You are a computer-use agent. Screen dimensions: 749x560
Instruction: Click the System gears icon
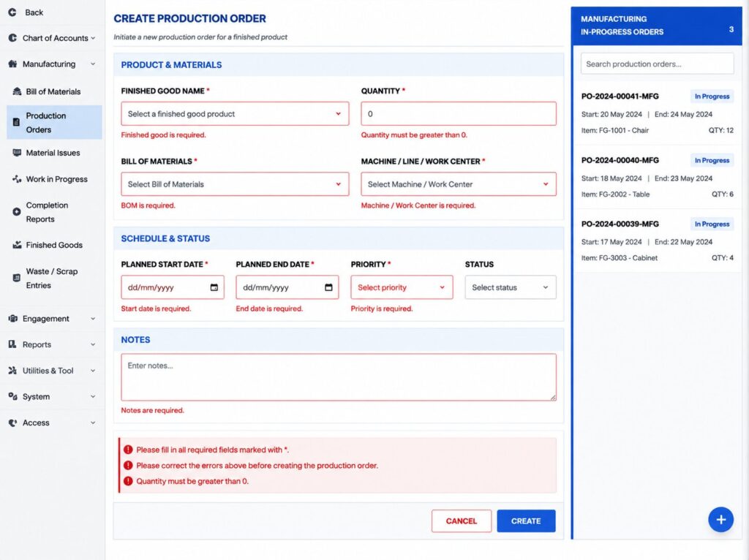tap(12, 396)
